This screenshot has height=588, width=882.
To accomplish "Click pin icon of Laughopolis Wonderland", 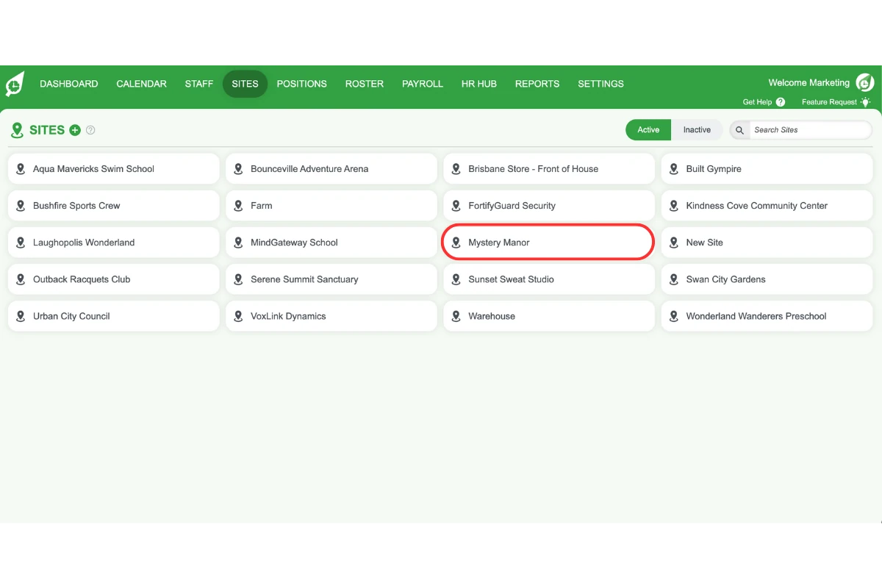I will [21, 243].
